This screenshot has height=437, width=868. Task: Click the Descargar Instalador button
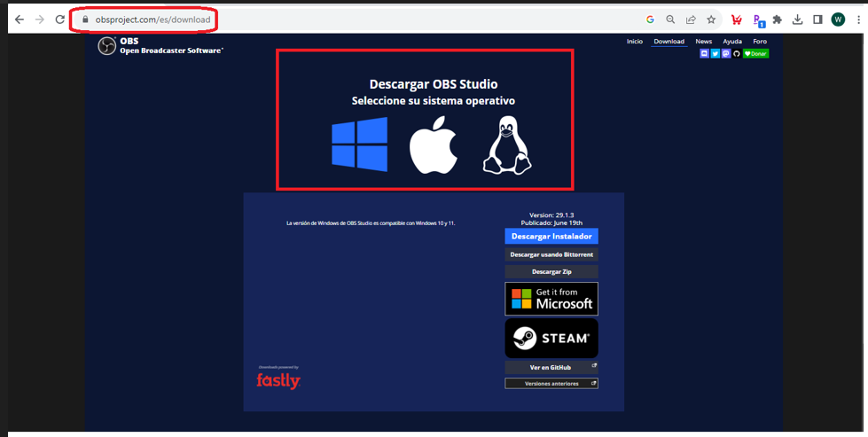(x=551, y=237)
